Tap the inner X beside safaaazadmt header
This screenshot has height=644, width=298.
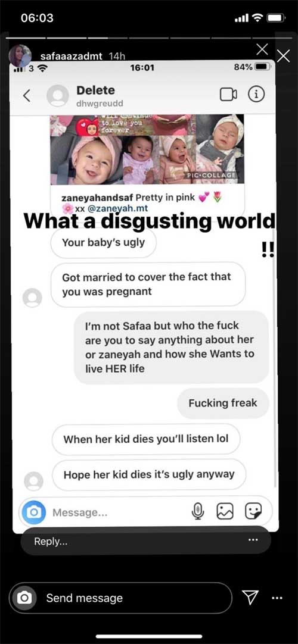click(x=262, y=49)
